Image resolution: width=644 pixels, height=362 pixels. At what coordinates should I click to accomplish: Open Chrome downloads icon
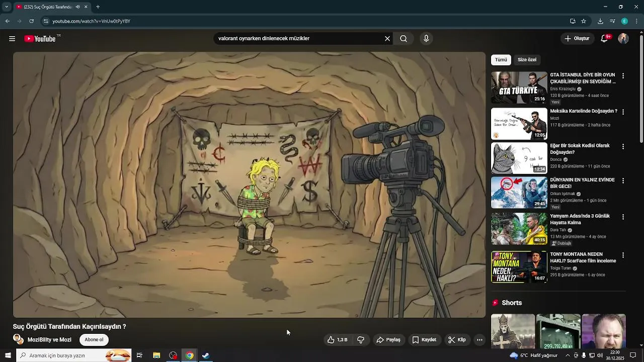[x=600, y=21]
